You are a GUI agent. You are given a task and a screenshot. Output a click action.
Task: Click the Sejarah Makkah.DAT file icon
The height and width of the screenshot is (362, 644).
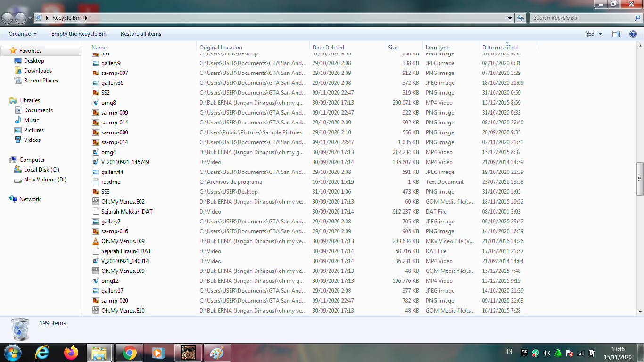(96, 212)
